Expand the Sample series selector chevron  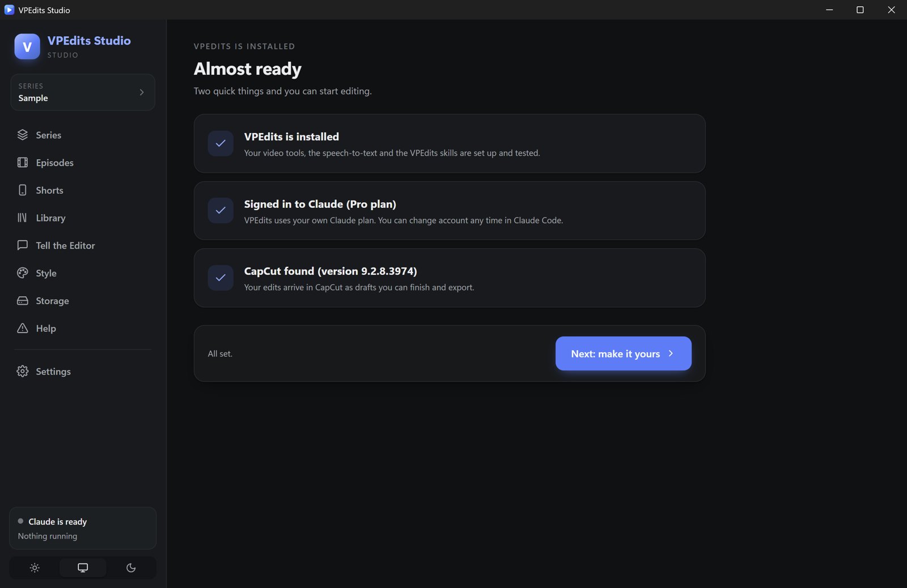coord(142,92)
